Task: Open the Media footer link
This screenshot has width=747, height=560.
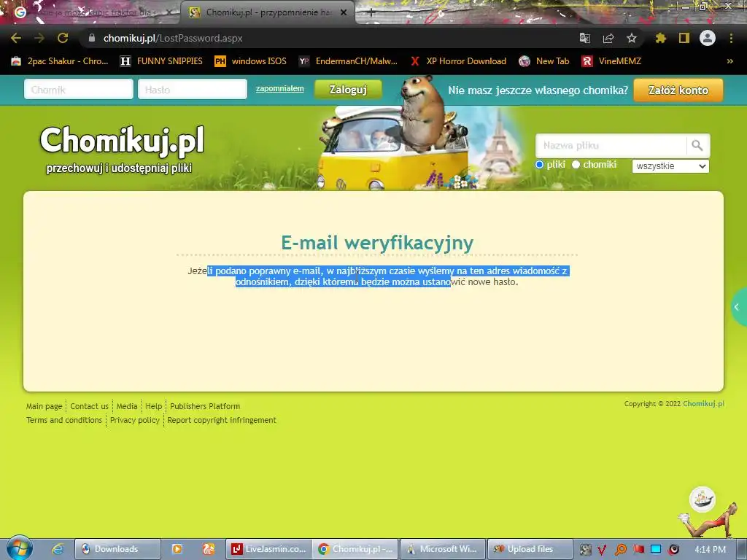Action: [x=127, y=406]
